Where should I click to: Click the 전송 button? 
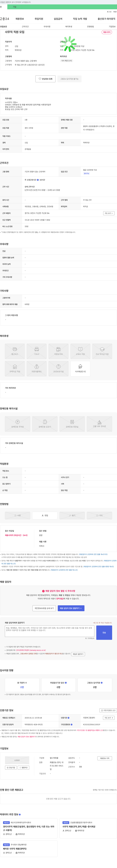point(104,633)
